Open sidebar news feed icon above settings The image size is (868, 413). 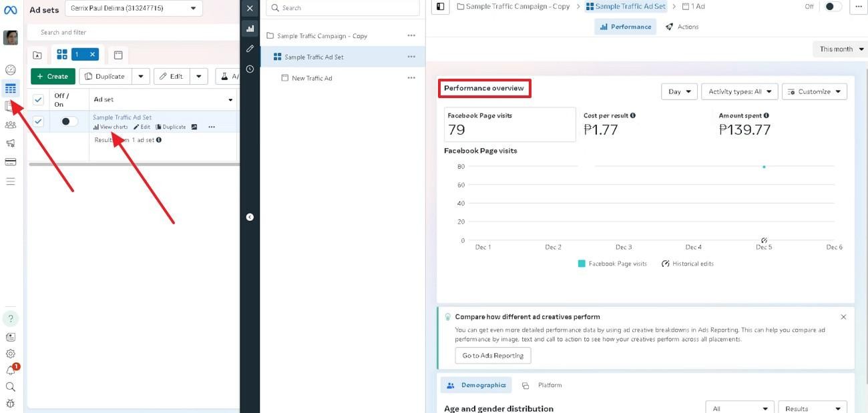(x=10, y=337)
